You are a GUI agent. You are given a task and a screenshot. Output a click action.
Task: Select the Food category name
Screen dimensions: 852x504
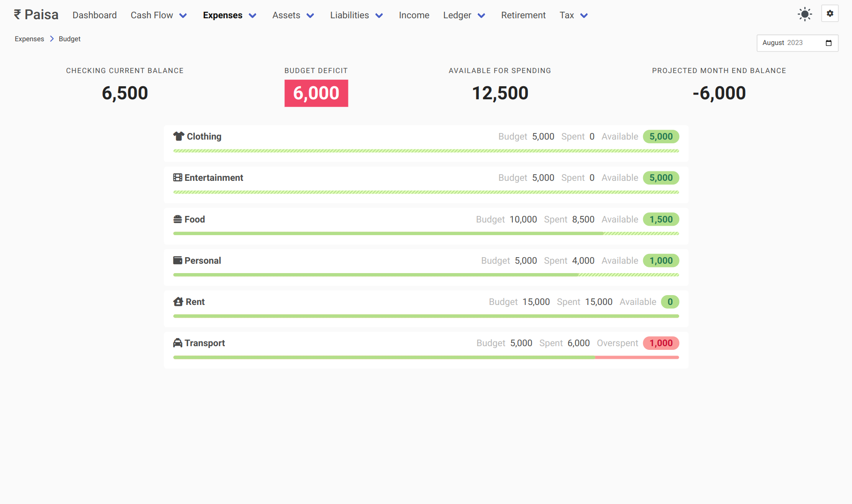point(195,219)
